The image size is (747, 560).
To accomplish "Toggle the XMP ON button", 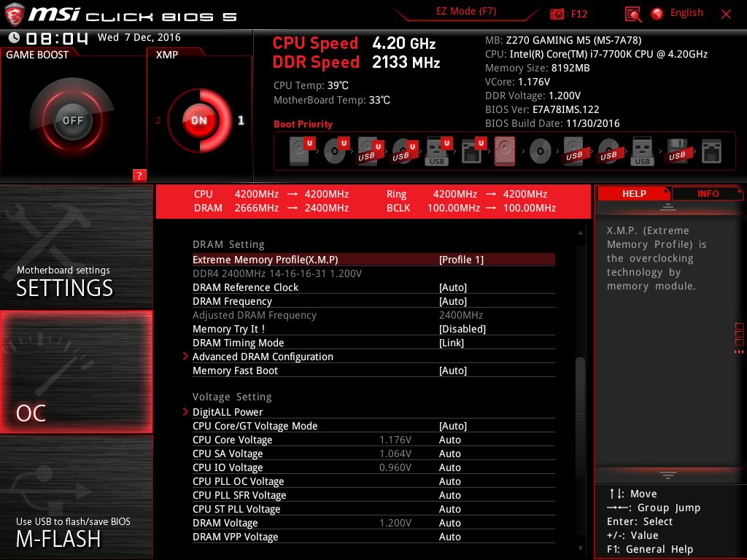I will coord(199,120).
